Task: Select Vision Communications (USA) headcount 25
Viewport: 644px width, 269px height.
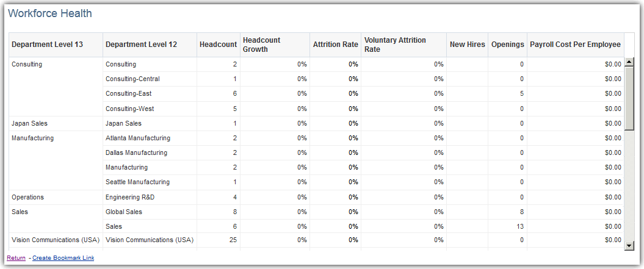Action: 219,240
